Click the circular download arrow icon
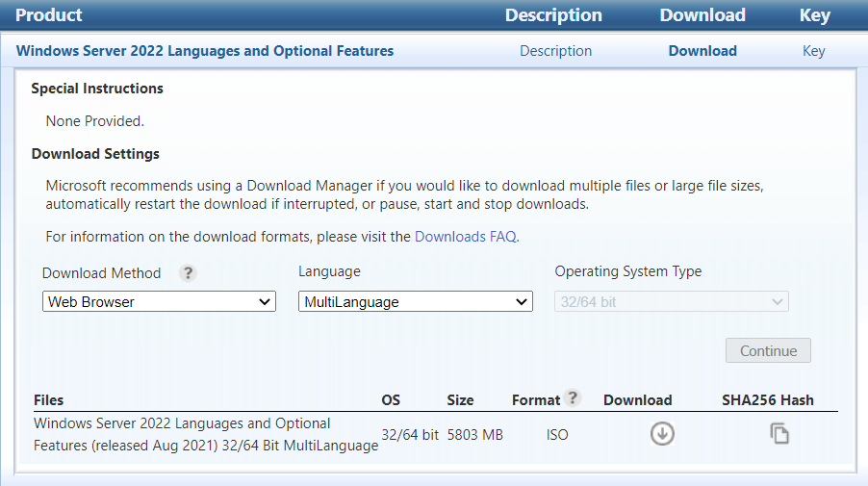This screenshot has height=486, width=868. click(662, 434)
